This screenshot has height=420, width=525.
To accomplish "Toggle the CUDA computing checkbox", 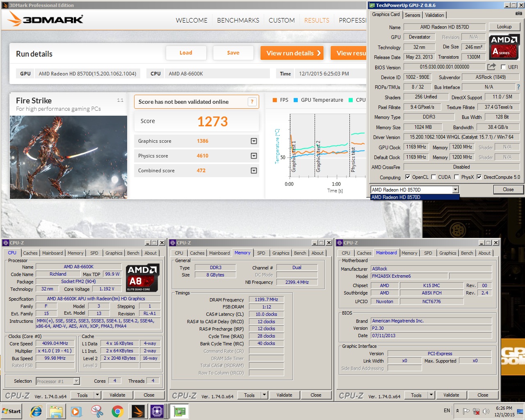I will tap(433, 177).
